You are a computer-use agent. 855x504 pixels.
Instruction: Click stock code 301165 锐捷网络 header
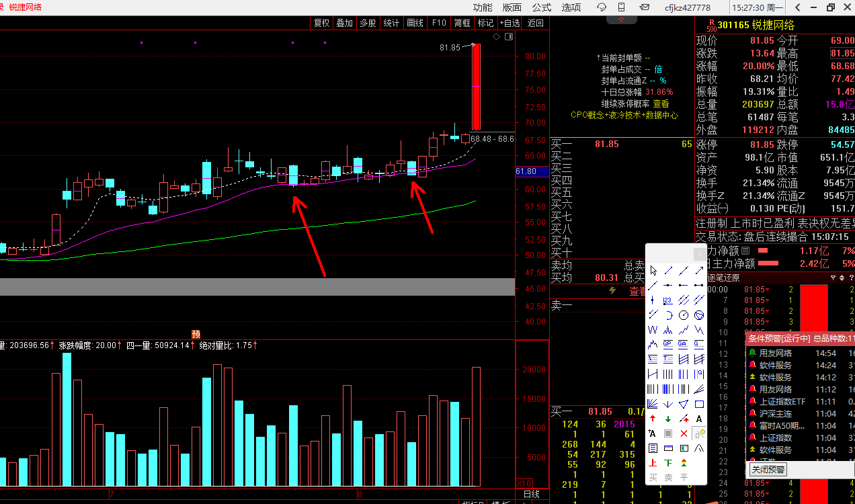coord(756,25)
